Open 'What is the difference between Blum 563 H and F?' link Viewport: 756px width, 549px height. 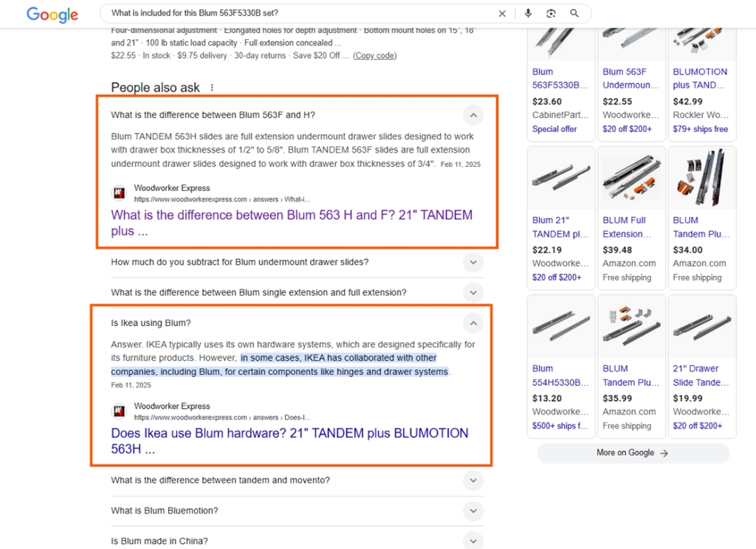pos(292,223)
